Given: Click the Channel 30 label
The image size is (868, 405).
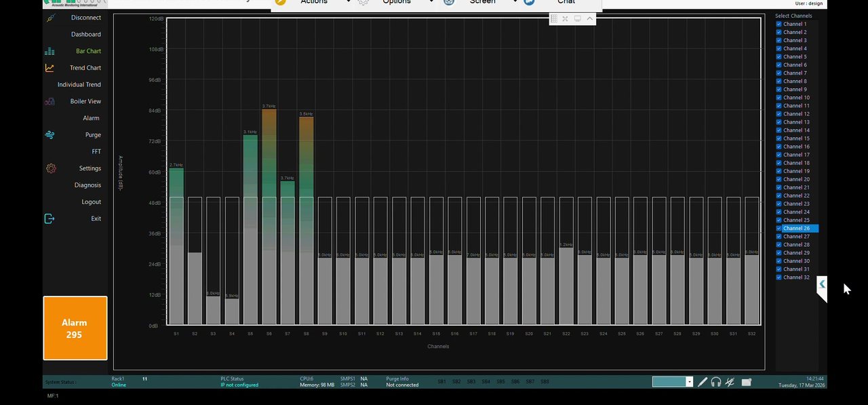Looking at the screenshot, I should 796,261.
